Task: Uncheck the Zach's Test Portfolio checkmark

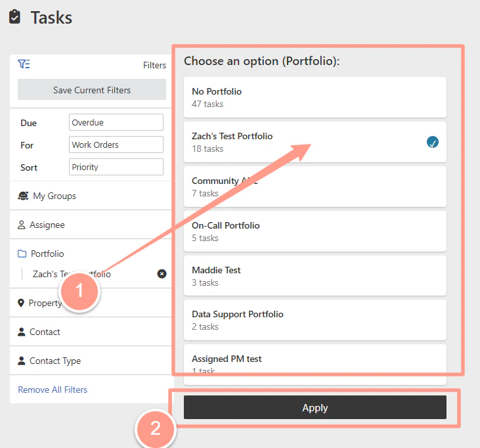Action: [x=433, y=142]
